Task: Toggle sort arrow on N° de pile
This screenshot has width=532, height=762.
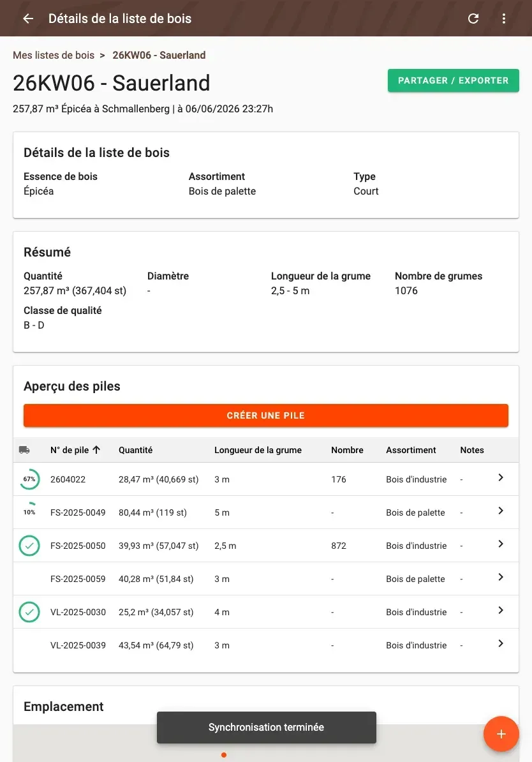Action: [96, 450]
